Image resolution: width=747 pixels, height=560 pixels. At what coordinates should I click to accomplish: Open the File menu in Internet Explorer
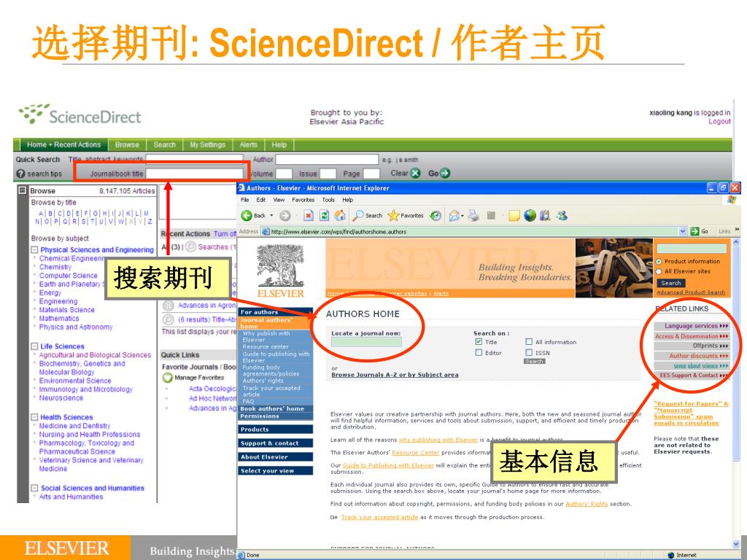point(245,200)
